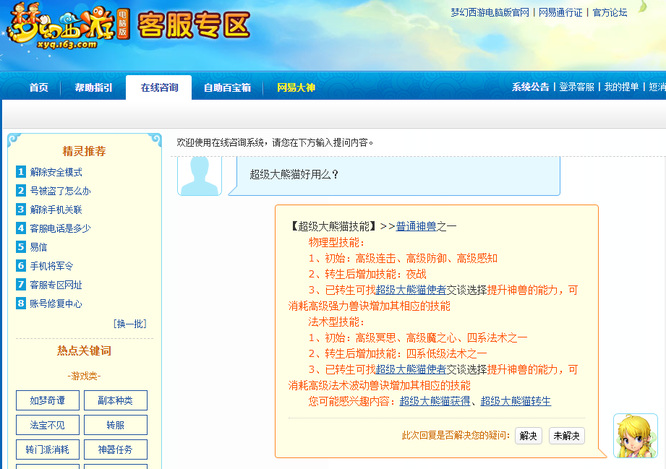Open the 我的提单 link
Viewport: 666px width, 469px height.
point(621,87)
